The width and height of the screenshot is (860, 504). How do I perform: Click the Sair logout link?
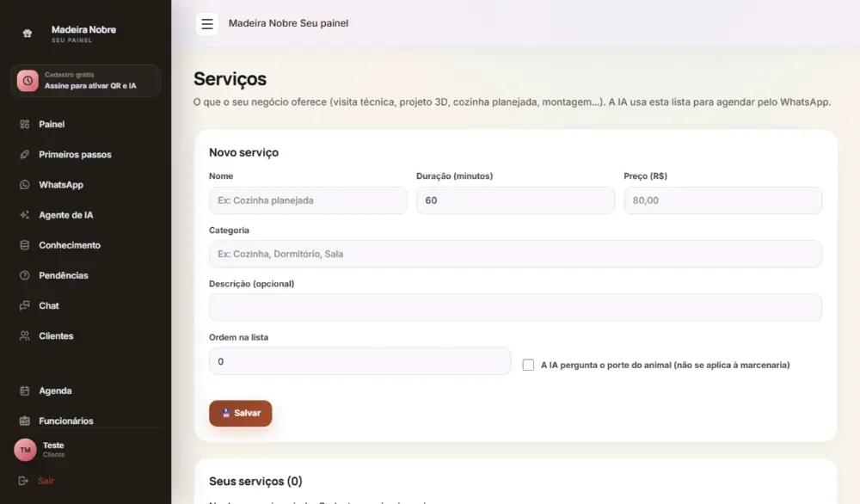46,481
